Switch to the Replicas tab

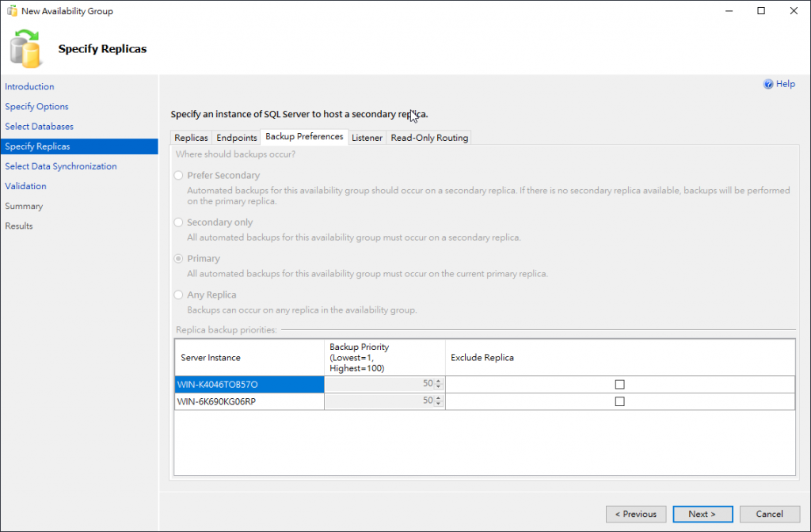click(x=191, y=138)
